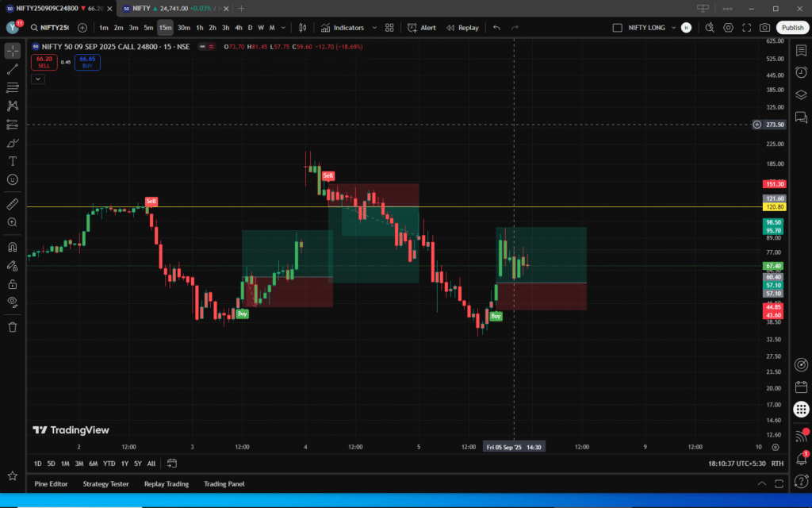
Task: Pick the text annotation tool
Action: click(x=13, y=161)
